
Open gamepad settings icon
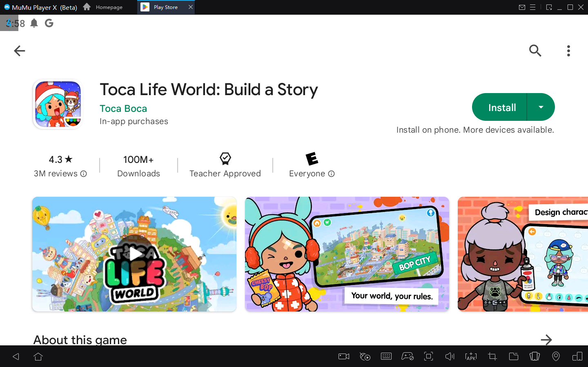(408, 356)
